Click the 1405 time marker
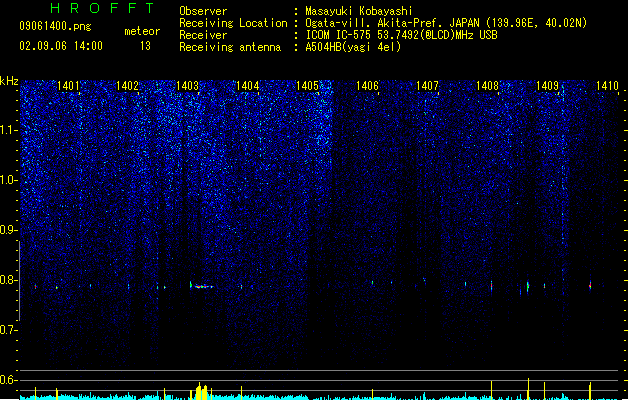Viewport: 629px width, 400px height. coord(307,85)
